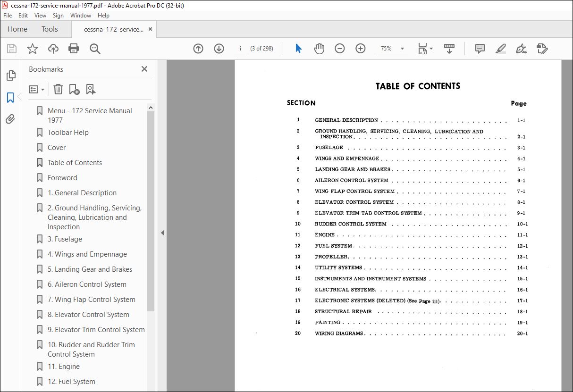Open Page Thumbnails panel icon

(10, 75)
